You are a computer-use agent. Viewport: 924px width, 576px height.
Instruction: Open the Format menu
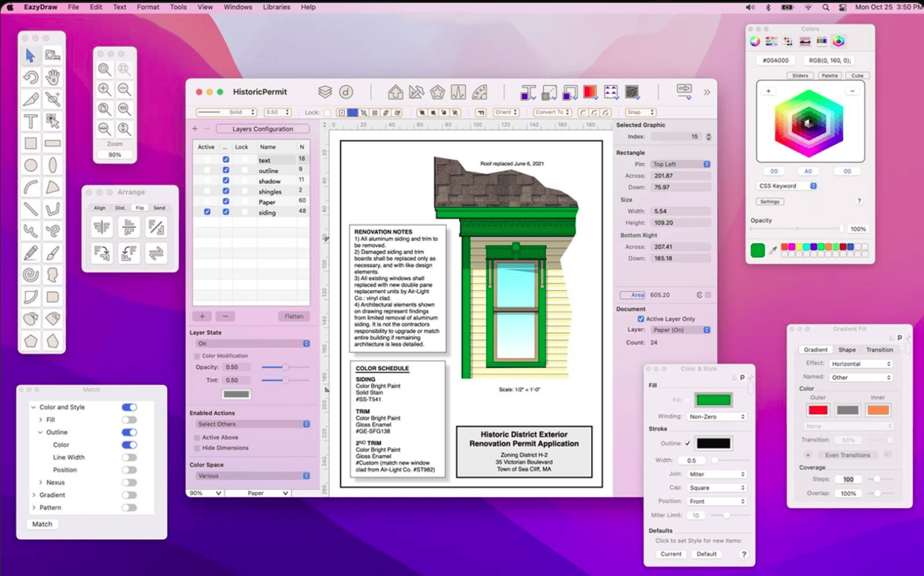coord(148,7)
